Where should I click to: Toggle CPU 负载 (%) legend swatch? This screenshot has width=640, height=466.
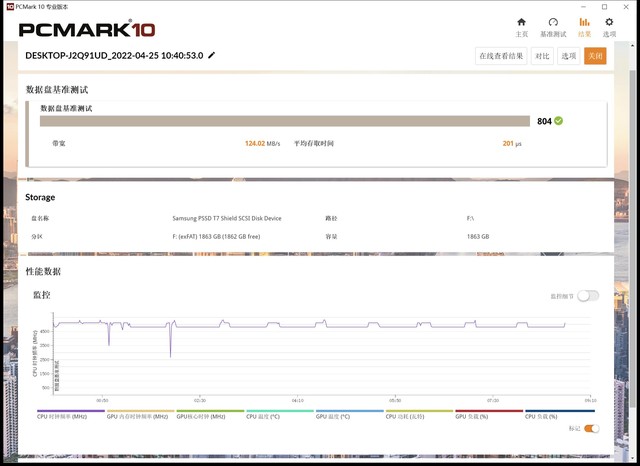click(560, 411)
